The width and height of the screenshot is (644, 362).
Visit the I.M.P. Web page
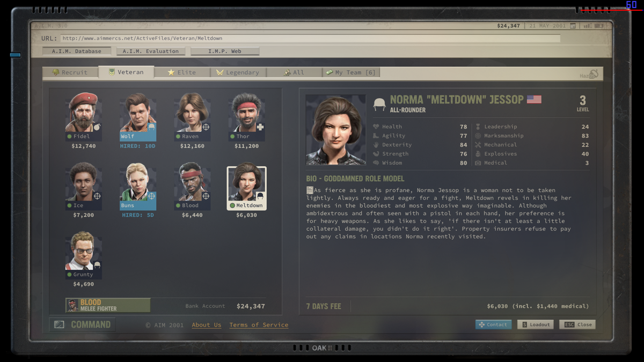point(225,51)
